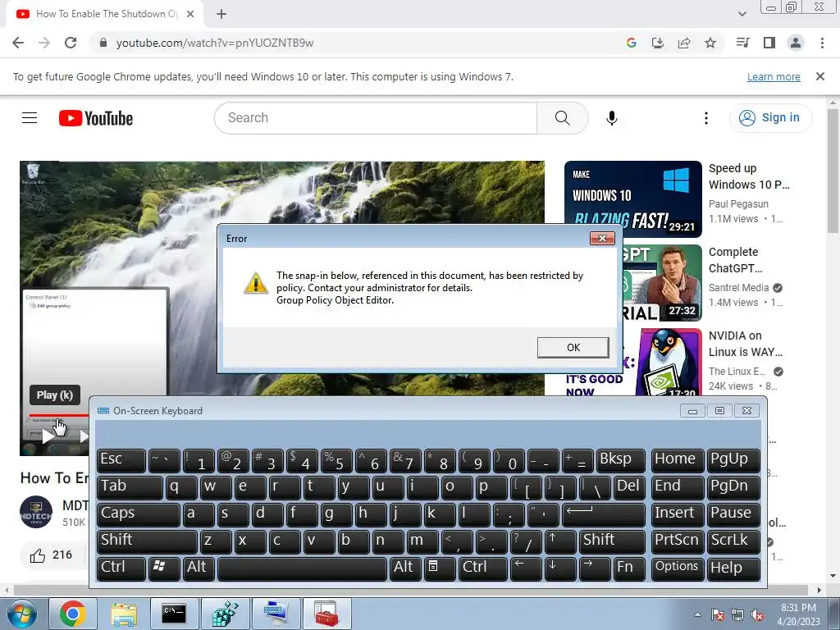
Task: Click the YouTube search magnifier button
Action: [562, 118]
